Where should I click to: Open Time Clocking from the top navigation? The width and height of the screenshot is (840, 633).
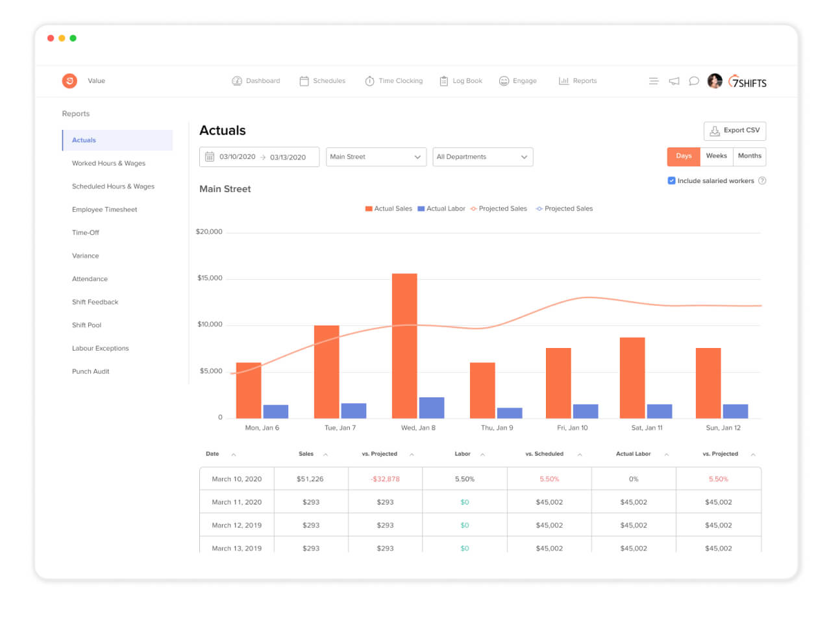393,81
